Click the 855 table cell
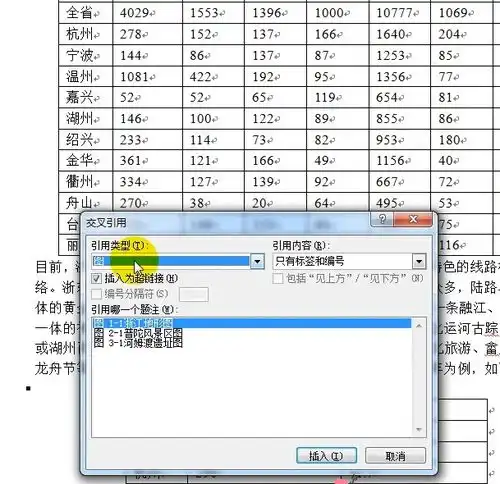The image size is (500, 484). click(400, 119)
